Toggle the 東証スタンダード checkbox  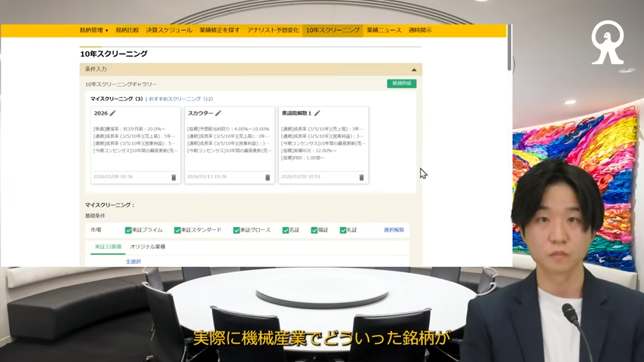pyautogui.click(x=177, y=230)
